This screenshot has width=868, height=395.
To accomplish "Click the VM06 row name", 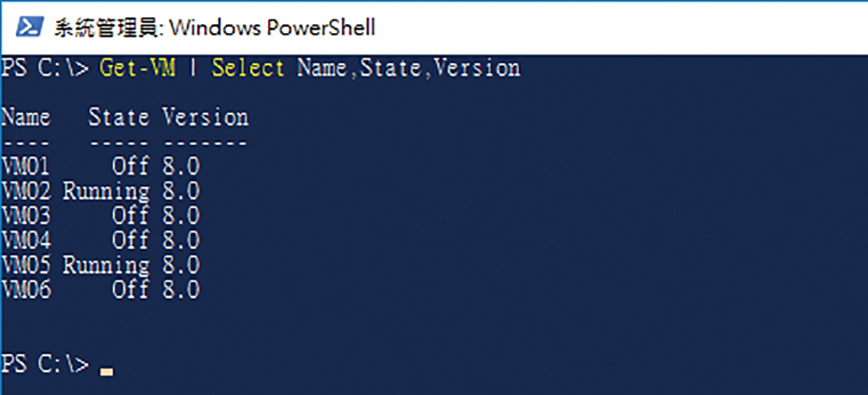I will click(x=25, y=290).
